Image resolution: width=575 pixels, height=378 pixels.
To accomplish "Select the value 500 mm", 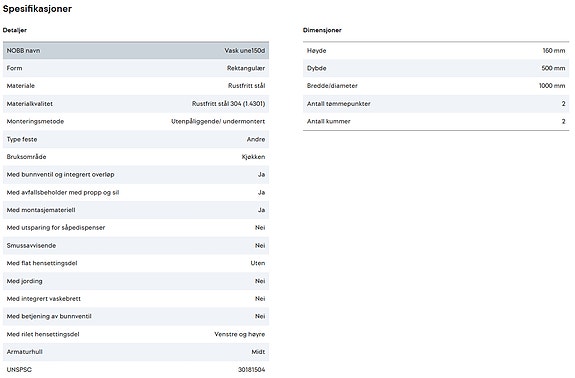I will pos(553,68).
